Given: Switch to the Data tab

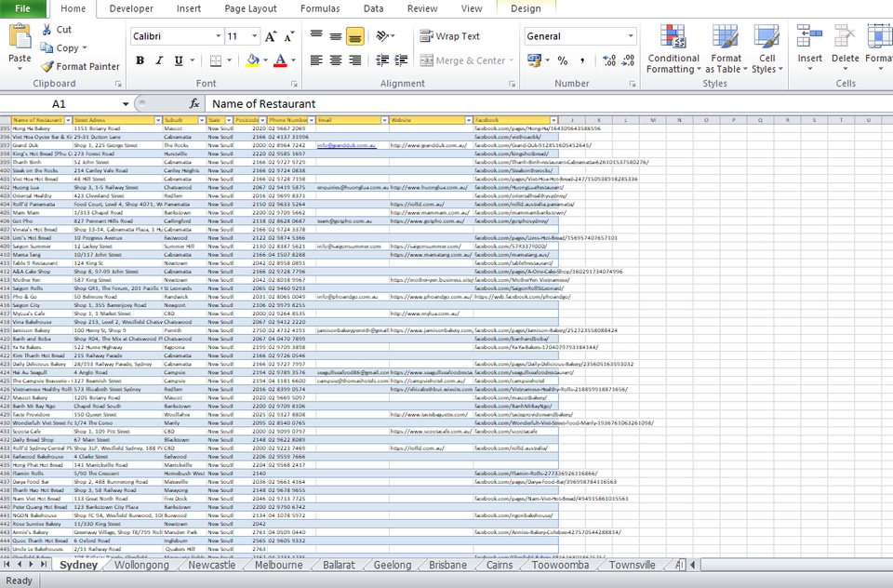Looking at the screenshot, I should point(373,8).
